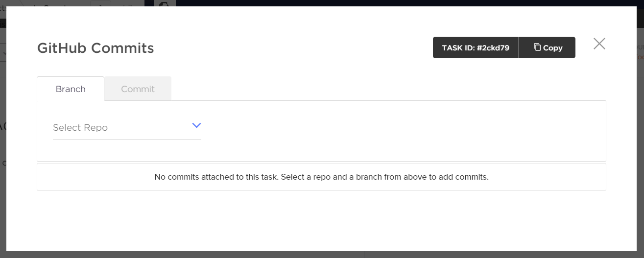
Task: Click empty space inside Branch panel
Action: (402, 131)
